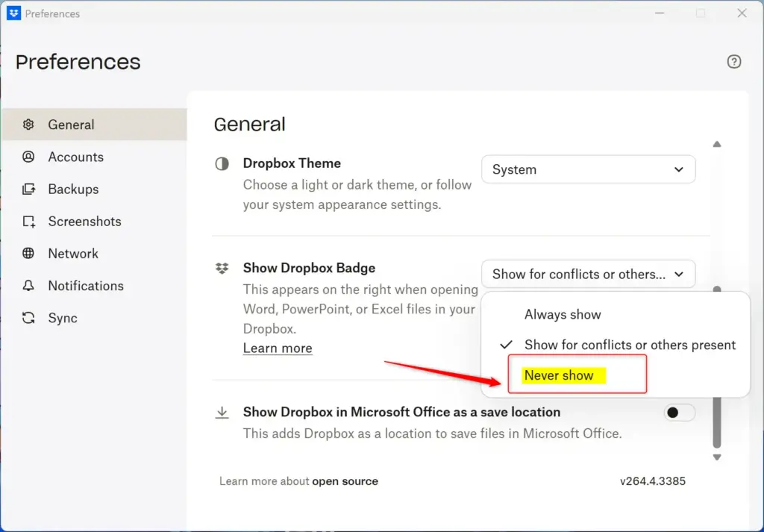Choose Never show option

click(559, 375)
